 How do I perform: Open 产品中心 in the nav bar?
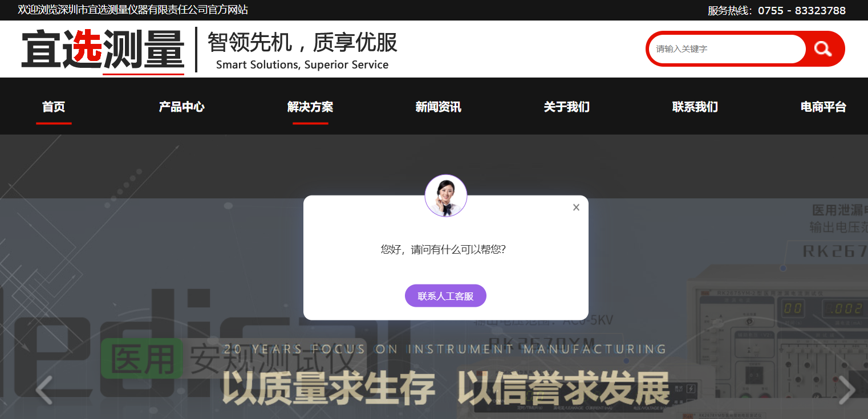181,107
